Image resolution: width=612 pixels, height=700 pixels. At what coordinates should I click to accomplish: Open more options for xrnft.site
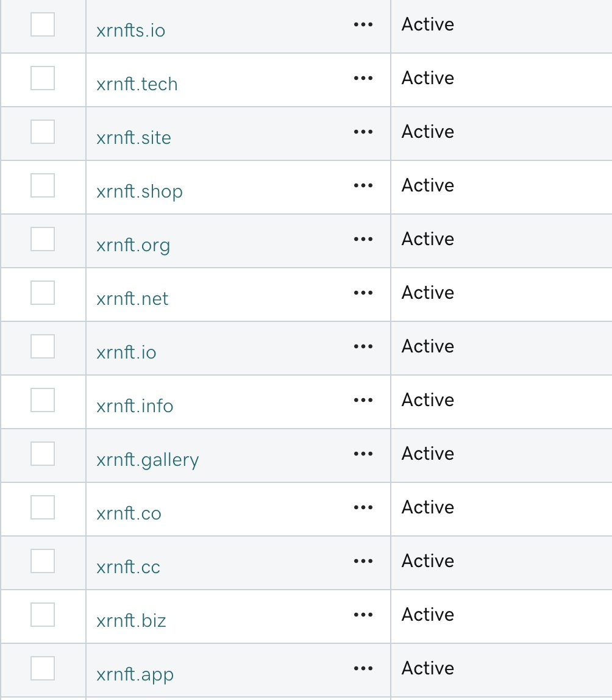[363, 132]
